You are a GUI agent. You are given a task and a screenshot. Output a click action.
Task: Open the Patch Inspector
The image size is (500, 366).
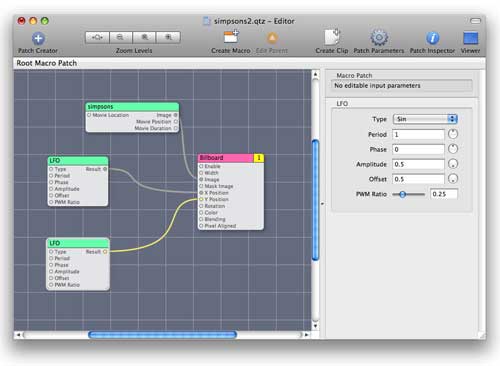tap(432, 38)
